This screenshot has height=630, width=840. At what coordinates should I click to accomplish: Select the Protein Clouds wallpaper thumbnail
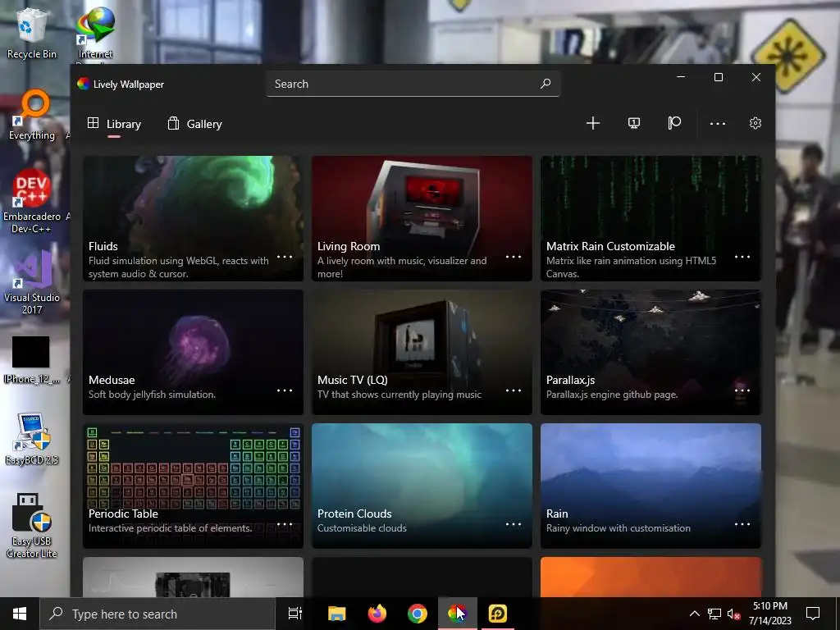coord(422,486)
